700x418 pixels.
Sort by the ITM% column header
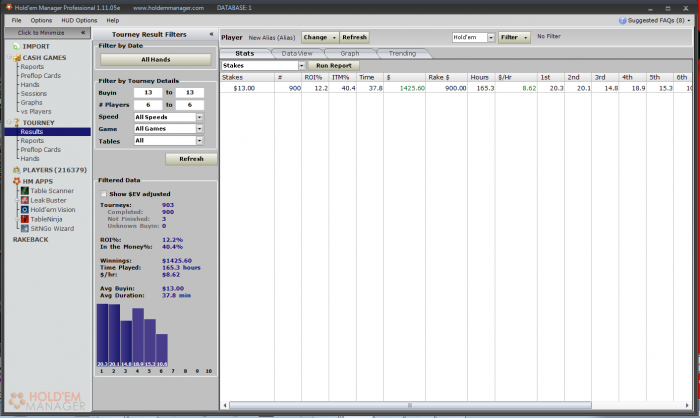(x=342, y=77)
